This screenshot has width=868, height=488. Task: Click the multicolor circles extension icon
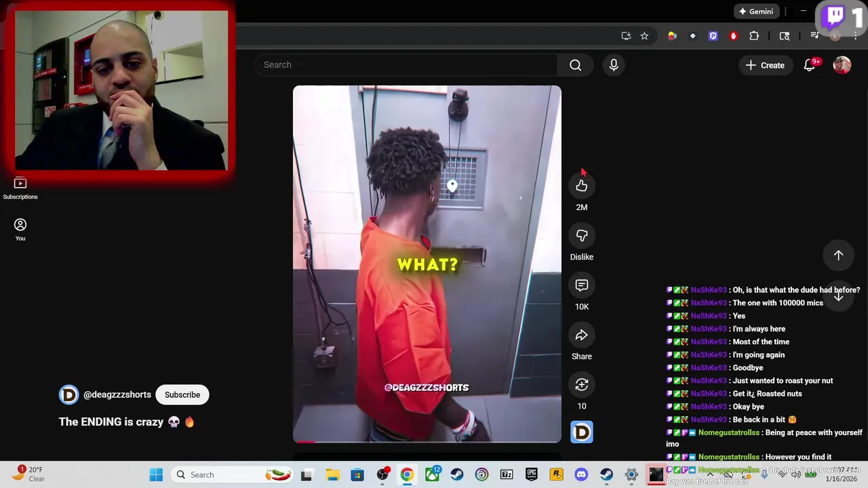click(x=672, y=36)
